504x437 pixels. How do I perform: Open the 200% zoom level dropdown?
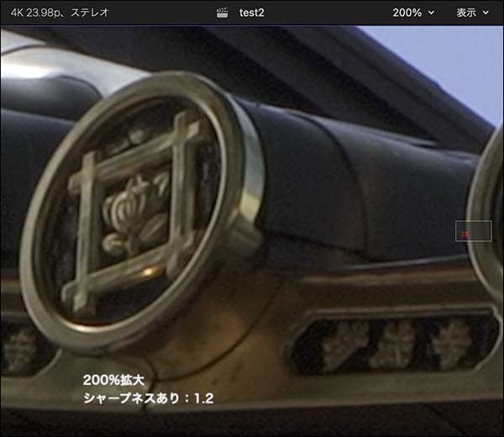point(413,13)
